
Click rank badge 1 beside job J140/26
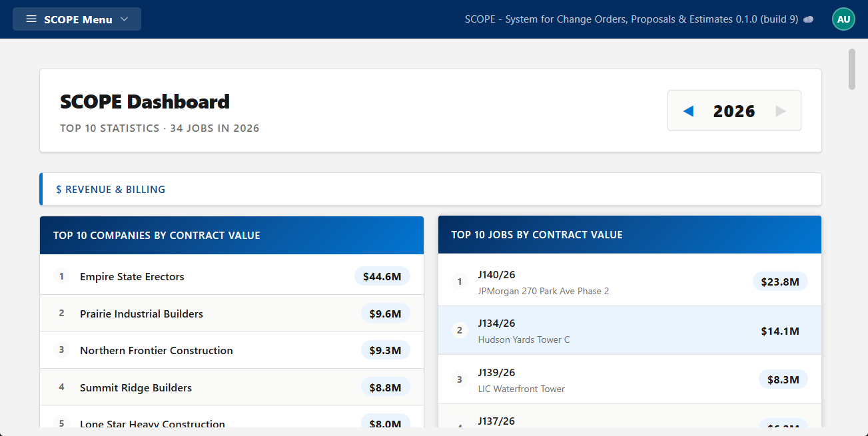click(459, 281)
